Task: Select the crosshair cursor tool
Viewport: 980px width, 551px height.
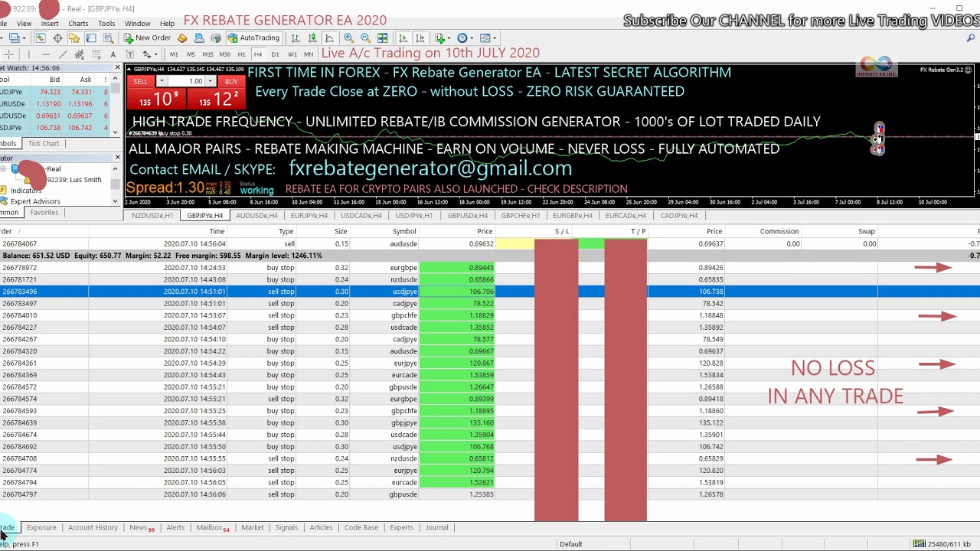Action: (x=8, y=54)
